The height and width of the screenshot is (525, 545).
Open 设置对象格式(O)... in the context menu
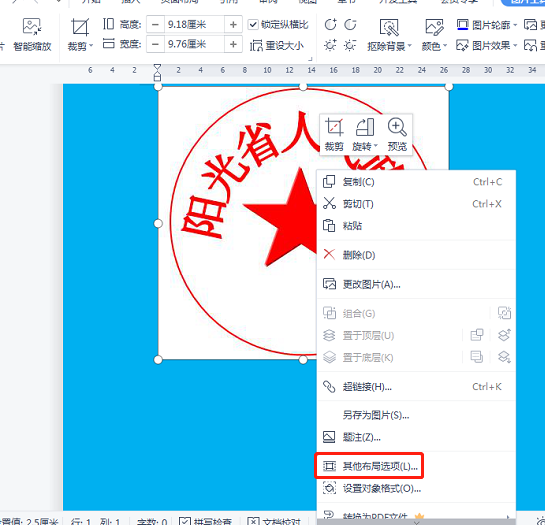416,488
